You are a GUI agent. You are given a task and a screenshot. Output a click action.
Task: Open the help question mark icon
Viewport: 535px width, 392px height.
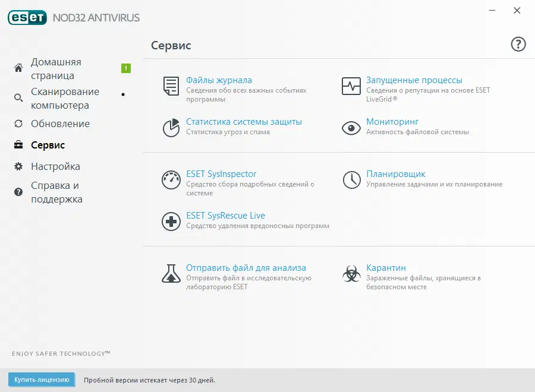pyautogui.click(x=518, y=44)
